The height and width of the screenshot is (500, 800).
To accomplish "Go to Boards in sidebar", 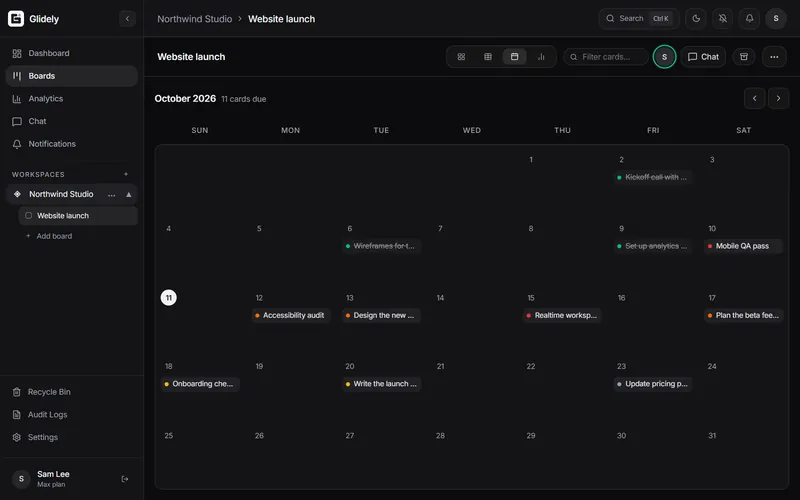I will point(71,76).
